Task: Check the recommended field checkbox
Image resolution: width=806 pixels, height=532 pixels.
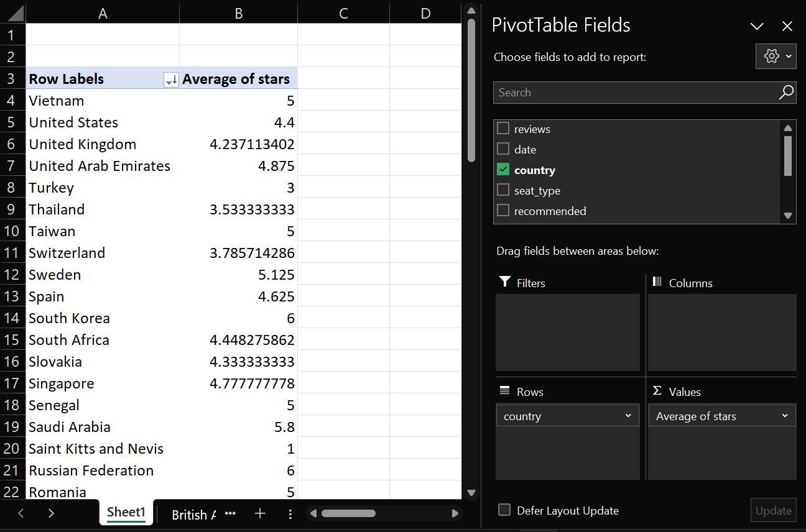Action: point(503,211)
